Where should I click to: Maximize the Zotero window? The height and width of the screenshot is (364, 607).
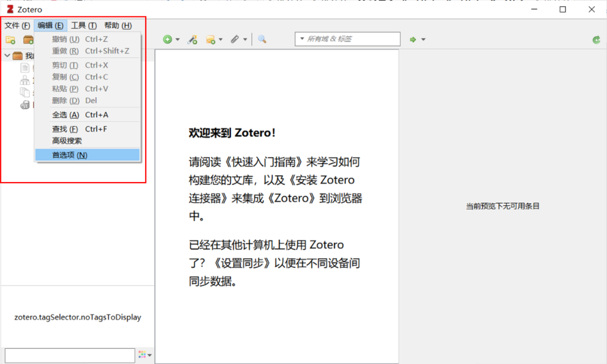[563, 10]
